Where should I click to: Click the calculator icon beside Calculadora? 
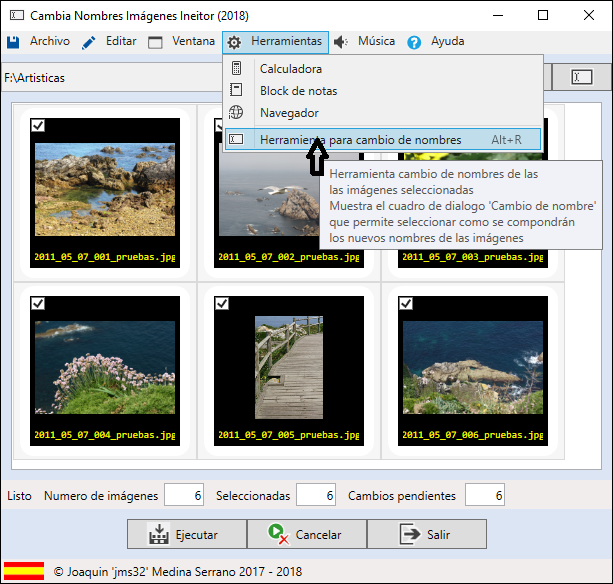point(237,68)
